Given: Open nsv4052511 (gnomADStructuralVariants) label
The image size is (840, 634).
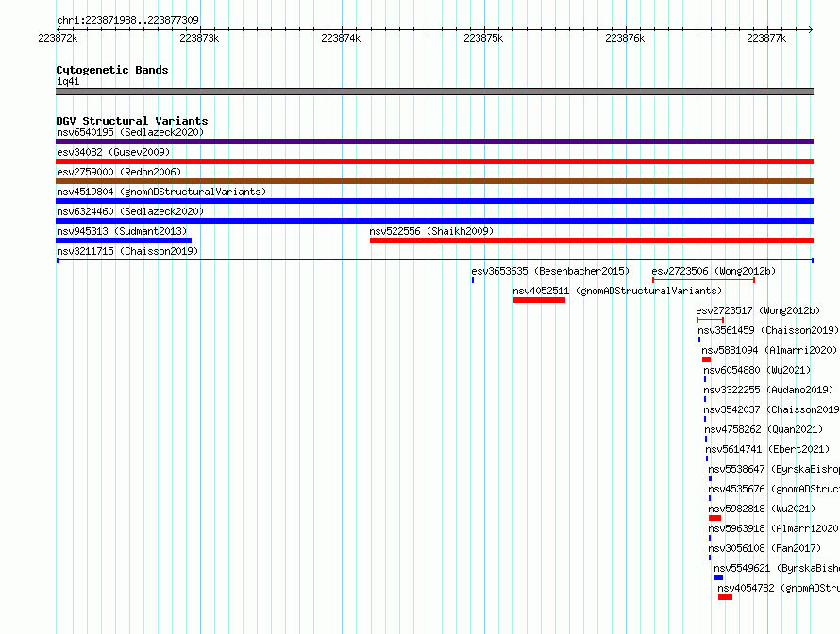Looking at the screenshot, I should pyautogui.click(x=617, y=291).
